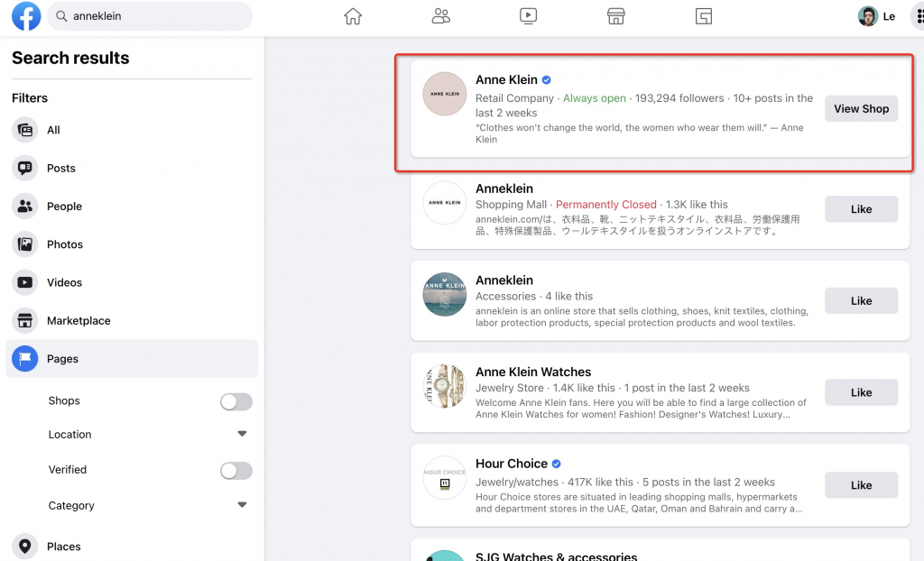The width and height of the screenshot is (924, 561).
Task: Click the '193,294 followers' text
Action: (679, 97)
